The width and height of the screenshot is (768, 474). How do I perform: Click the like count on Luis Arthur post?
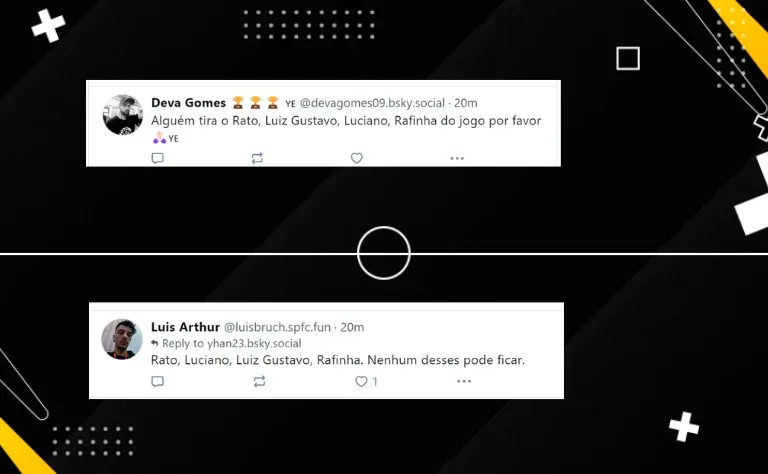pyautogui.click(x=375, y=381)
